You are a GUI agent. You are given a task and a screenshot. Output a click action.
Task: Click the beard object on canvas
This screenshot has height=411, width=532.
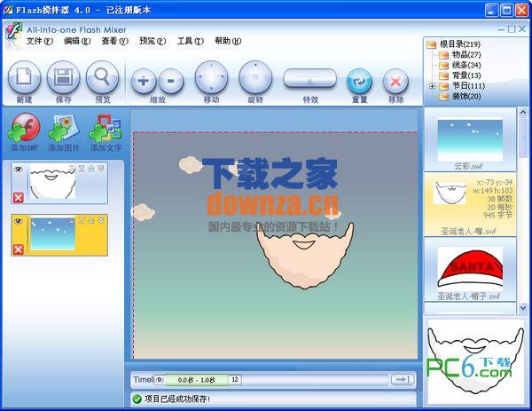click(305, 257)
